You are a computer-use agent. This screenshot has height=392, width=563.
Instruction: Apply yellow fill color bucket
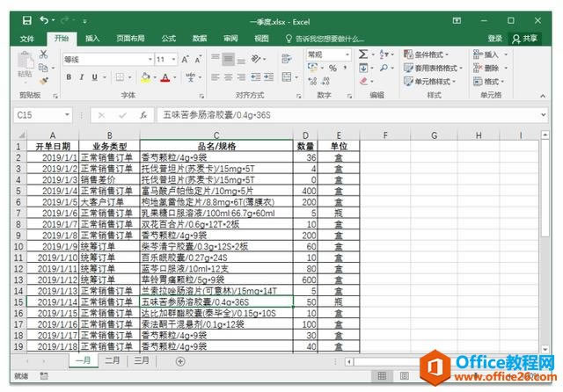pos(145,77)
